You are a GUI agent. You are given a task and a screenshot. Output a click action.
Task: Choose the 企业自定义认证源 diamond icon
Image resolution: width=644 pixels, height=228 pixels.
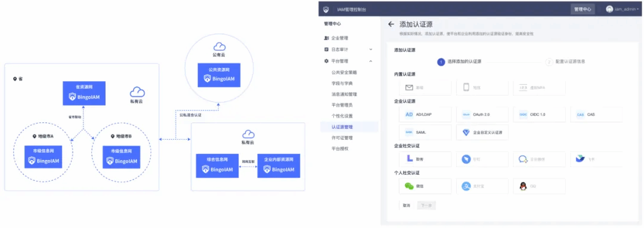coord(466,133)
